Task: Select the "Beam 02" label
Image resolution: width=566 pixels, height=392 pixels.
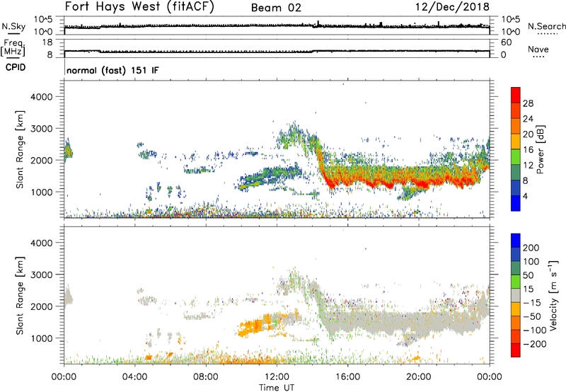Action: [276, 8]
